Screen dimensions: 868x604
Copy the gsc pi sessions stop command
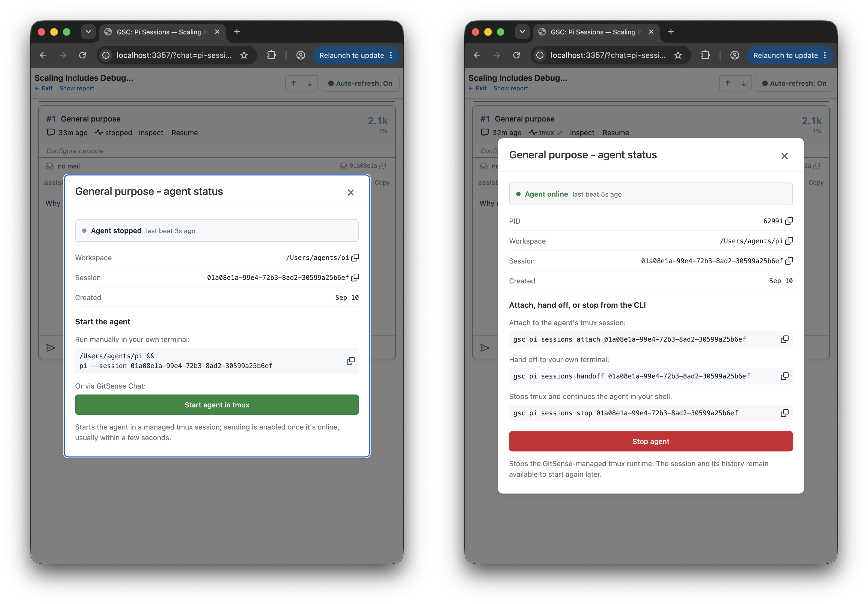click(x=784, y=413)
